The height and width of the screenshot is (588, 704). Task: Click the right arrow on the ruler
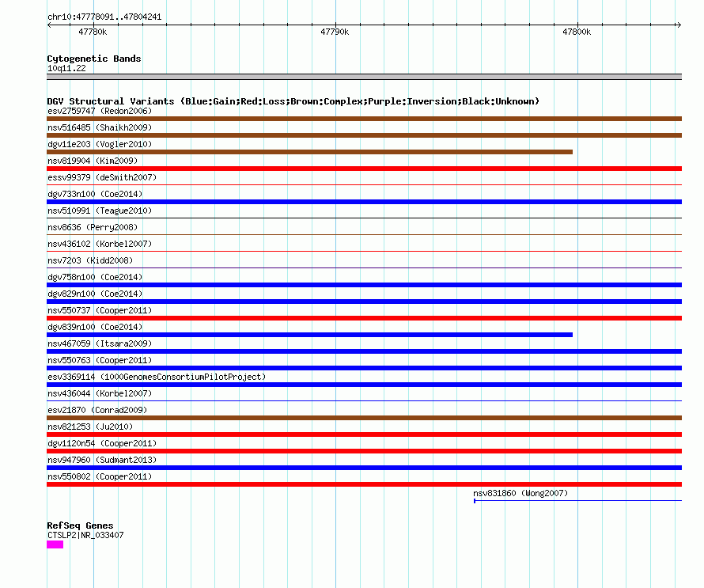(x=679, y=25)
